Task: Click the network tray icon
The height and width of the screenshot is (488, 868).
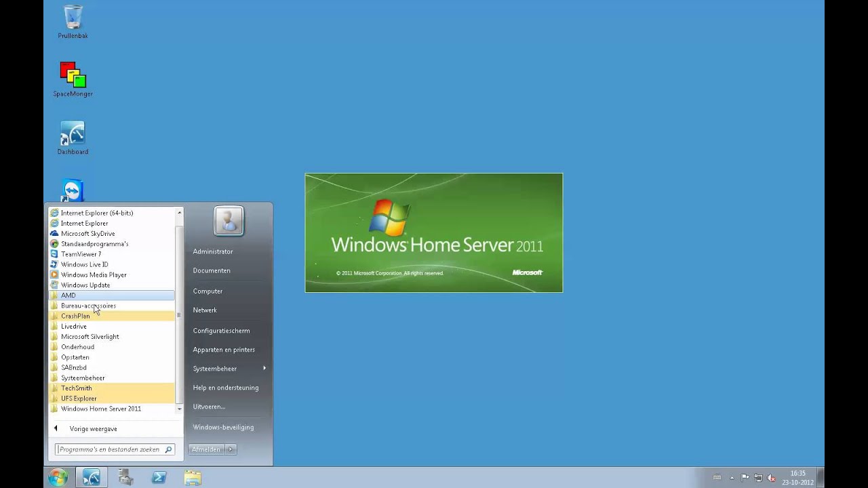Action: (758, 478)
